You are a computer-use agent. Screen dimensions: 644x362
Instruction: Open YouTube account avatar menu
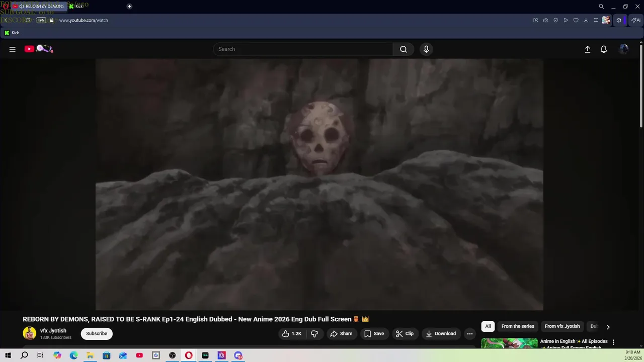point(624,49)
